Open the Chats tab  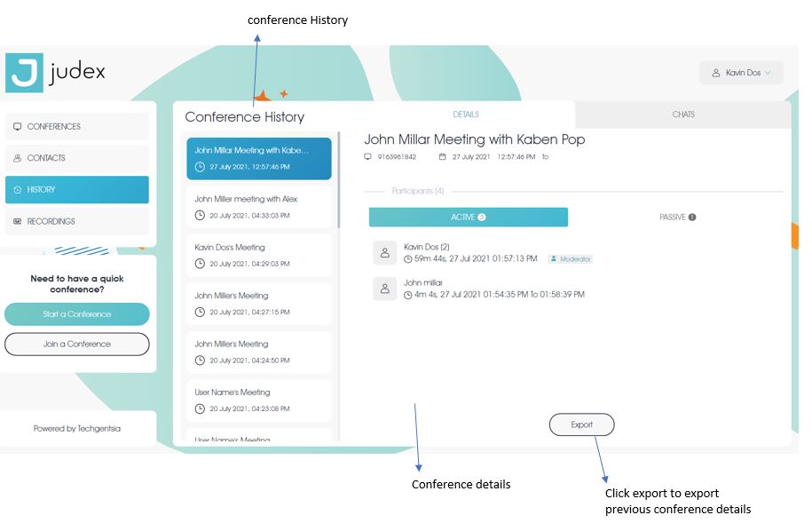pyautogui.click(x=682, y=115)
